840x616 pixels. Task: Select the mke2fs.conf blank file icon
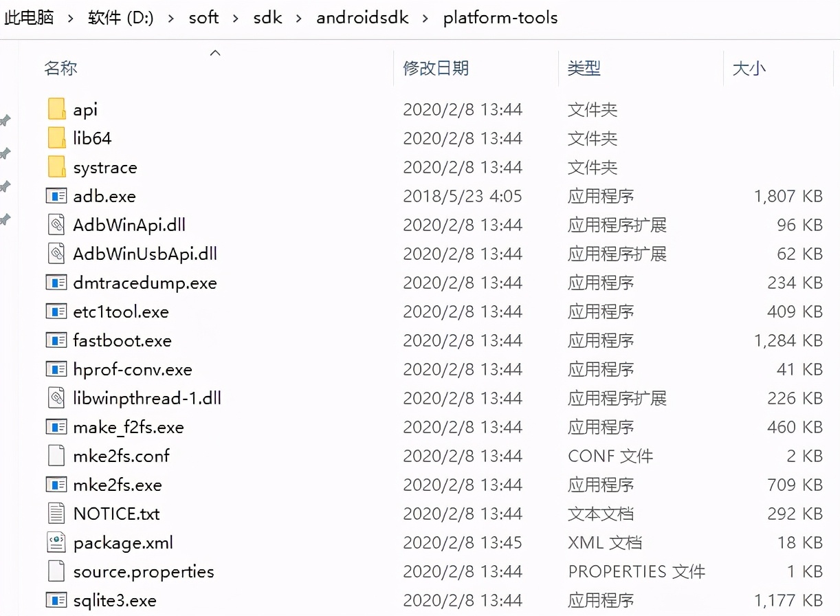(x=56, y=456)
